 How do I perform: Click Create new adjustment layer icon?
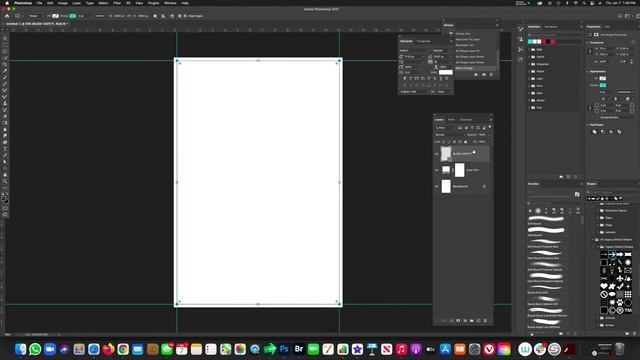click(465, 321)
